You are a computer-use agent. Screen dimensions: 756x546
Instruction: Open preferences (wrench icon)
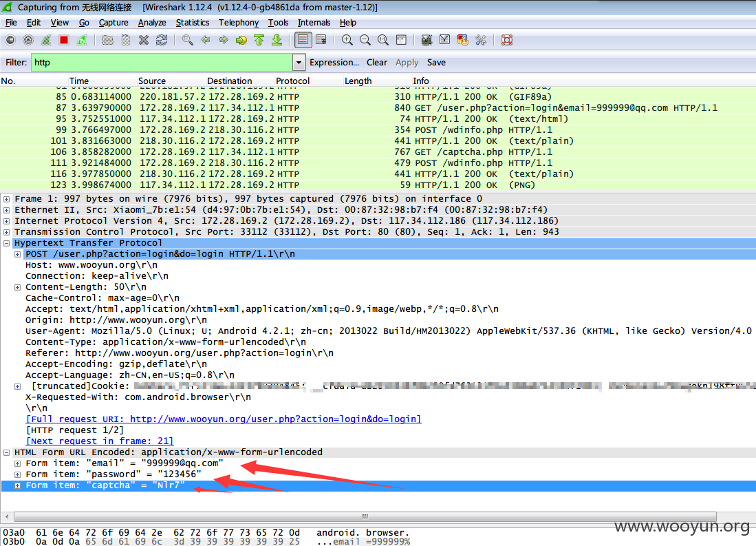point(481,40)
